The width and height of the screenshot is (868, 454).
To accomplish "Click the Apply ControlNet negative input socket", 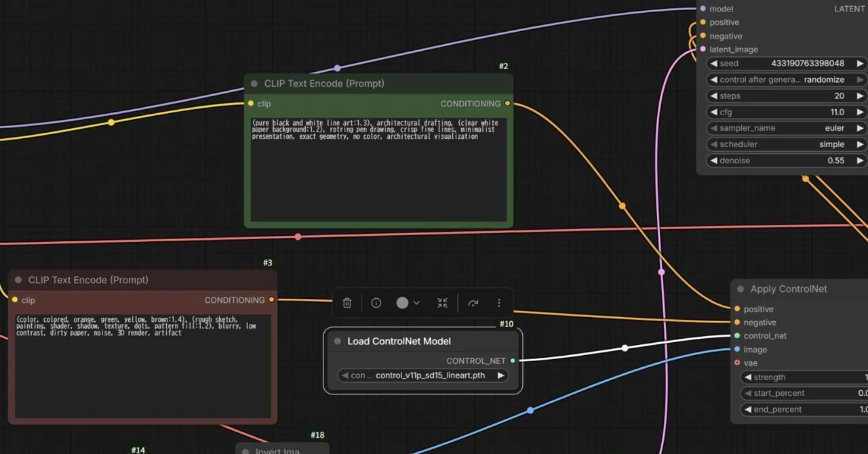I will (737, 323).
